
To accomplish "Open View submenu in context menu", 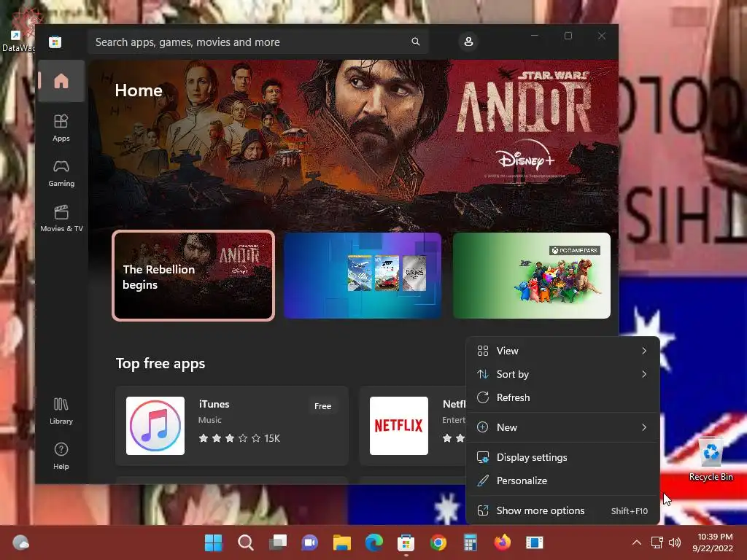I will (562, 351).
